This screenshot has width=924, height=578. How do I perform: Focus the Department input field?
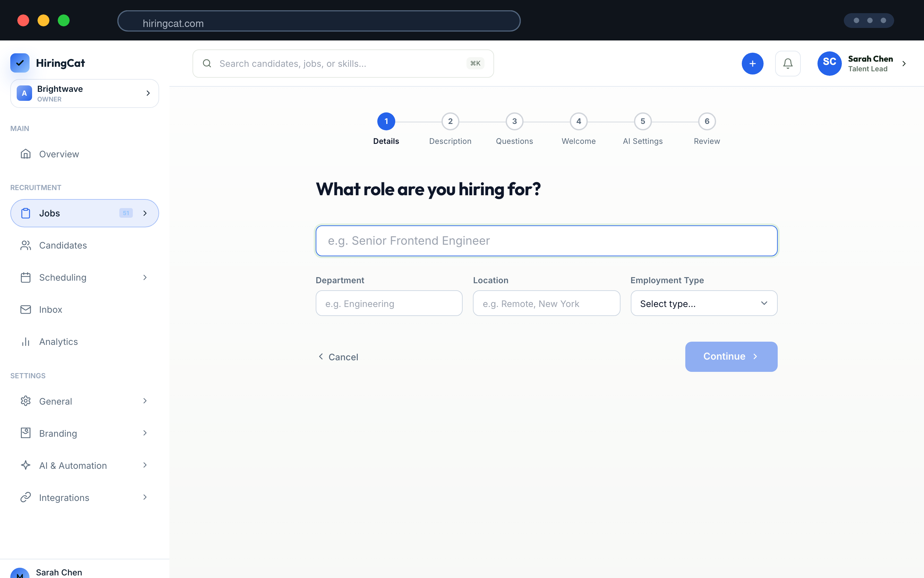point(389,303)
